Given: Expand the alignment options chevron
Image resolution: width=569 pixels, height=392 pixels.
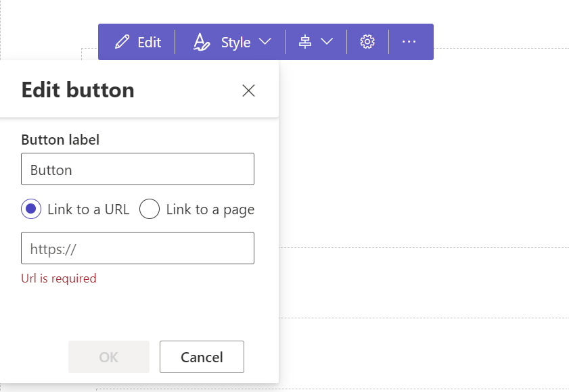Looking at the screenshot, I should coord(327,42).
